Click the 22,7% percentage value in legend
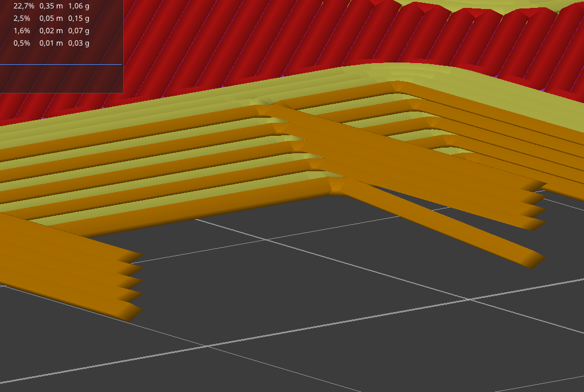This screenshot has height=392, width=584. [x=24, y=6]
